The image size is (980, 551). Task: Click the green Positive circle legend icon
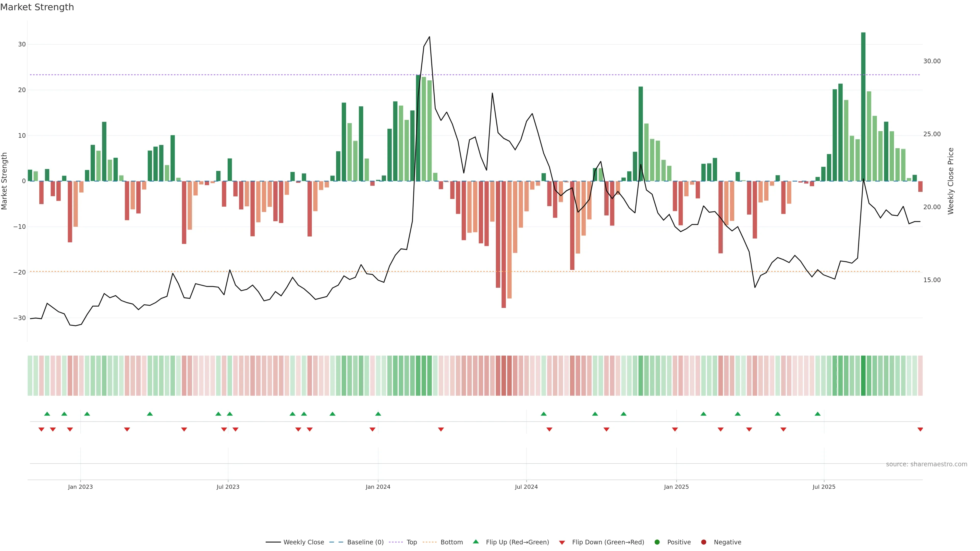click(x=657, y=542)
